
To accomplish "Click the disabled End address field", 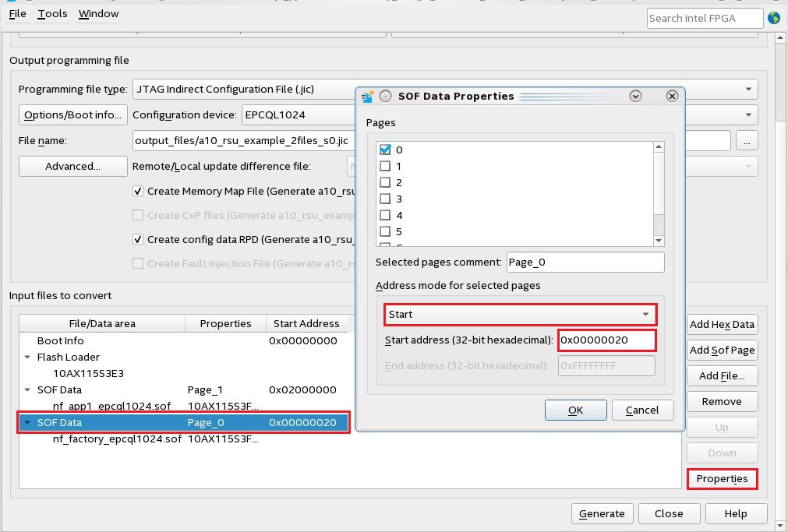I will tap(606, 366).
